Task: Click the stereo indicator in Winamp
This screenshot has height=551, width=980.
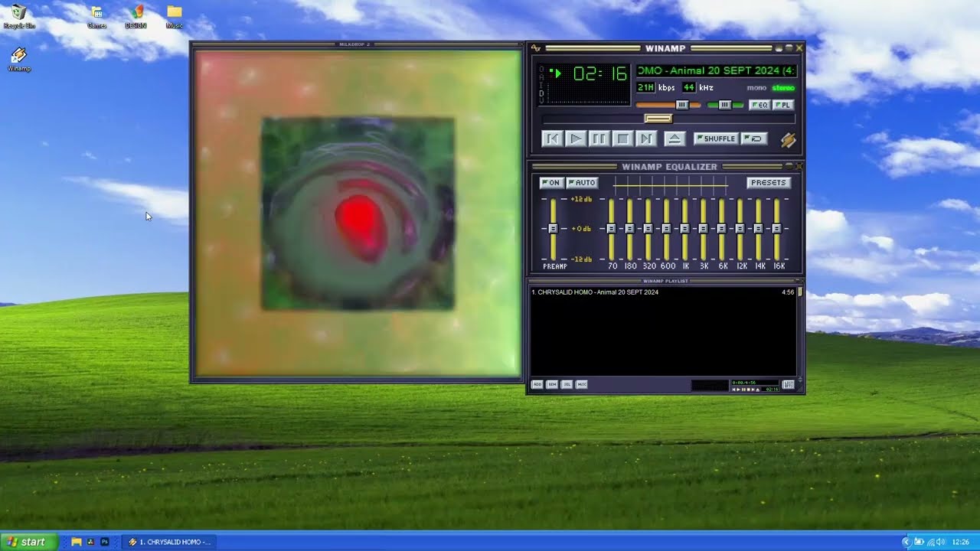Action: coord(783,88)
